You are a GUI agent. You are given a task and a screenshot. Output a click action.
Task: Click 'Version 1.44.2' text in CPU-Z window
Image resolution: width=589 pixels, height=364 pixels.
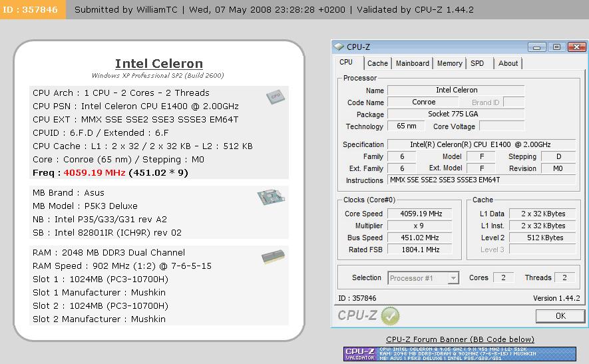556,298
